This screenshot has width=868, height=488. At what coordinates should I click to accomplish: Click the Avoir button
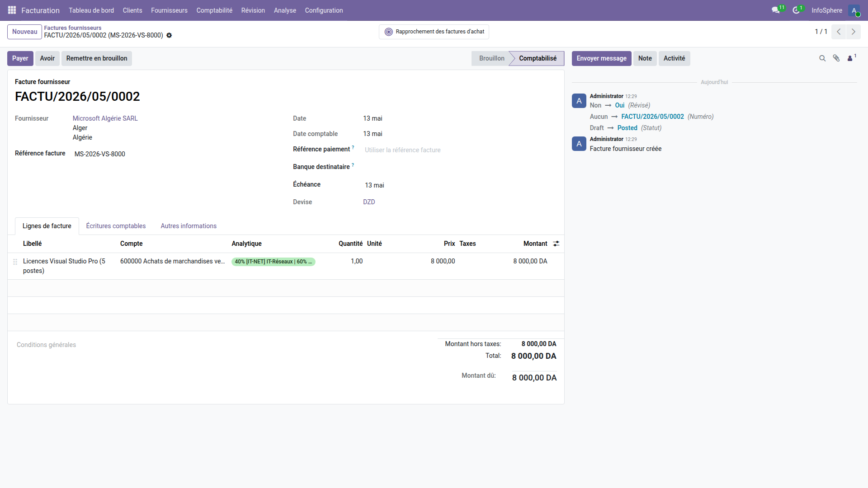[47, 58]
